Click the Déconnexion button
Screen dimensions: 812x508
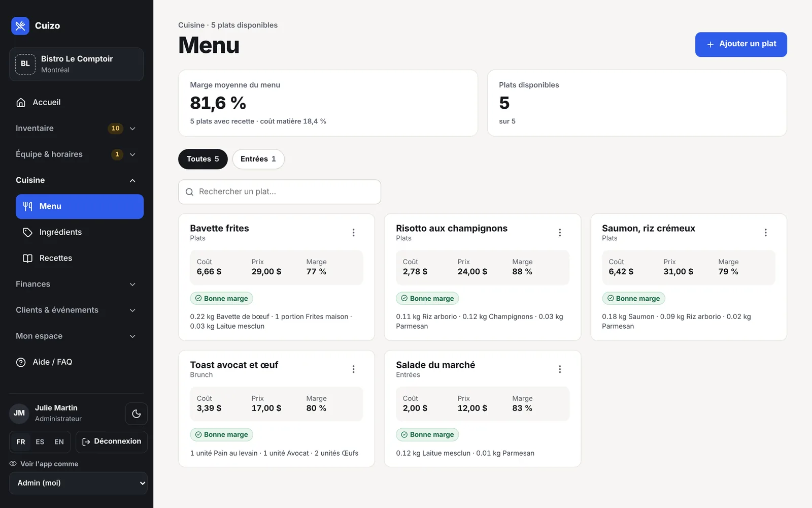click(x=112, y=442)
